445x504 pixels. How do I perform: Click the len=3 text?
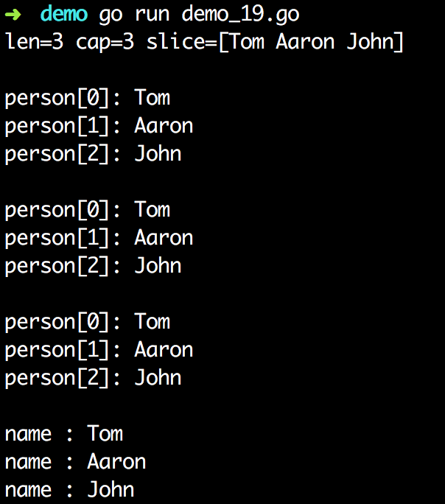tap(34, 42)
